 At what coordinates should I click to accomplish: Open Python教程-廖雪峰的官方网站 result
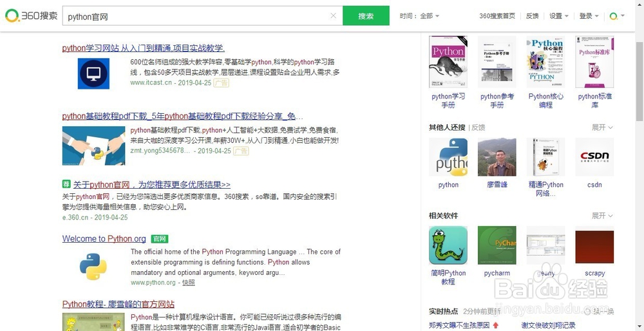pyautogui.click(x=118, y=305)
